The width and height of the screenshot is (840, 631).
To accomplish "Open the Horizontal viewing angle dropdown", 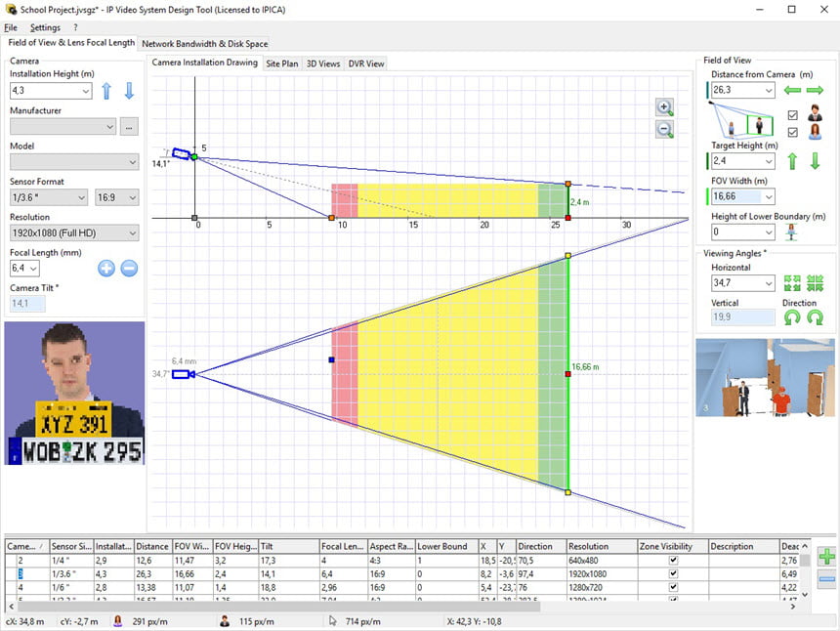I will [769, 283].
